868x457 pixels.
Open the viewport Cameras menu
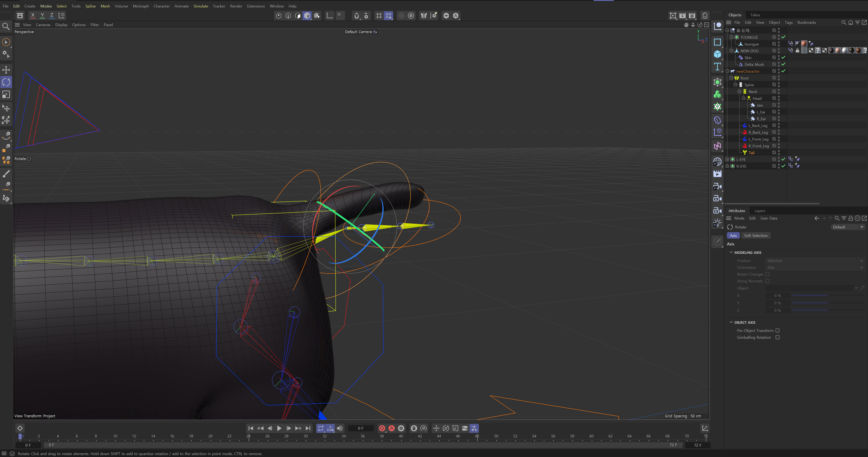(x=43, y=25)
